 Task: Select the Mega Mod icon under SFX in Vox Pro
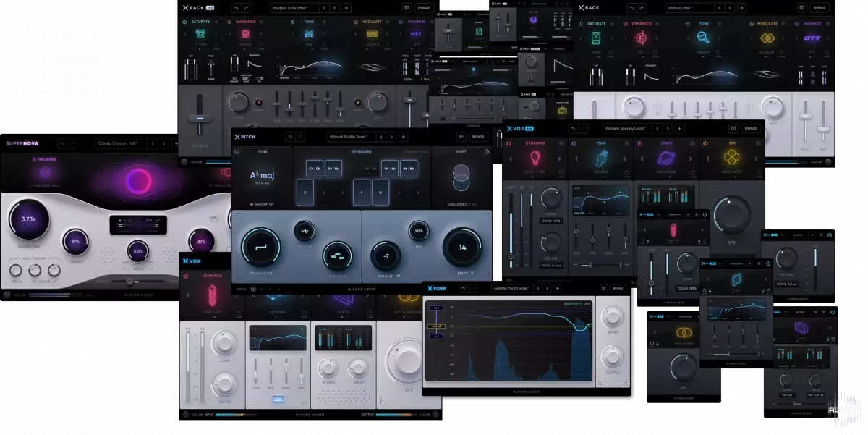[x=731, y=157]
